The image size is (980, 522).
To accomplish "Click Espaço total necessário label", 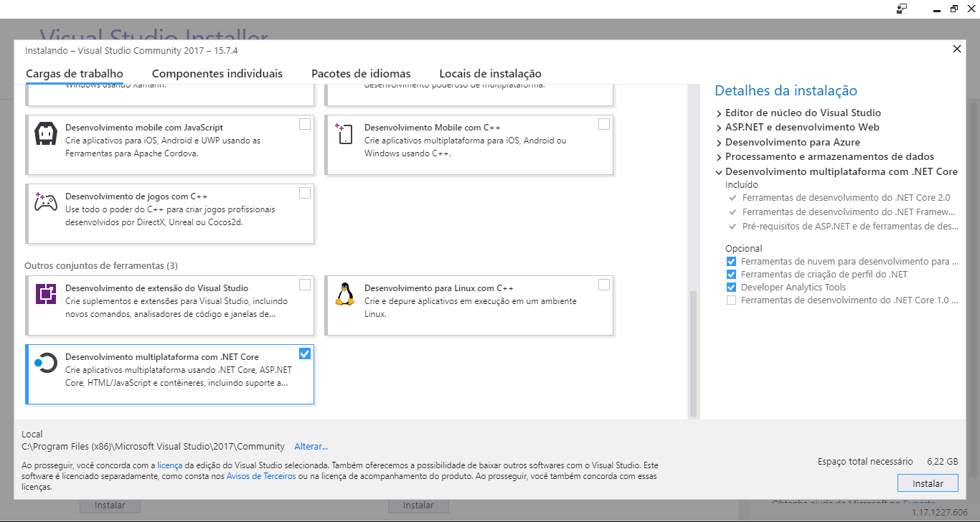I will click(x=865, y=462).
